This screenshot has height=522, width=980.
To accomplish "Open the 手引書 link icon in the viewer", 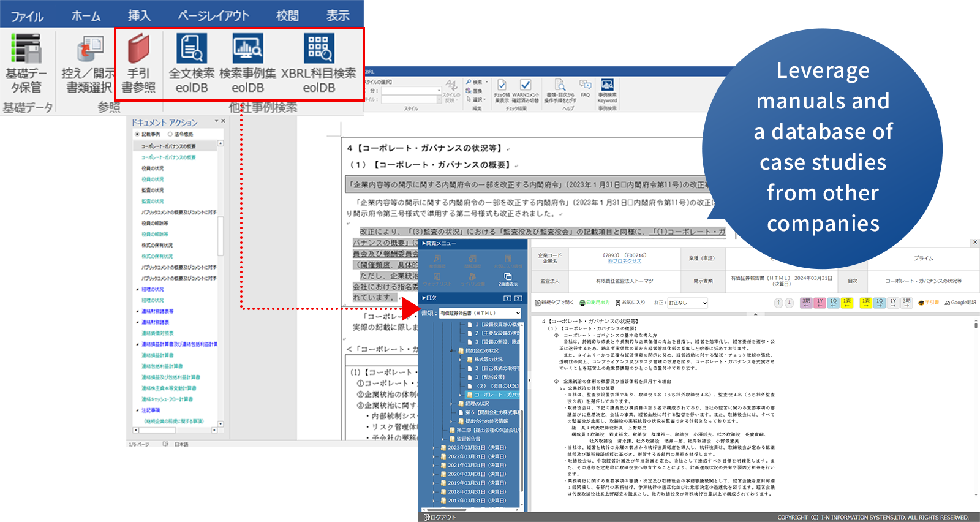I will 929,303.
